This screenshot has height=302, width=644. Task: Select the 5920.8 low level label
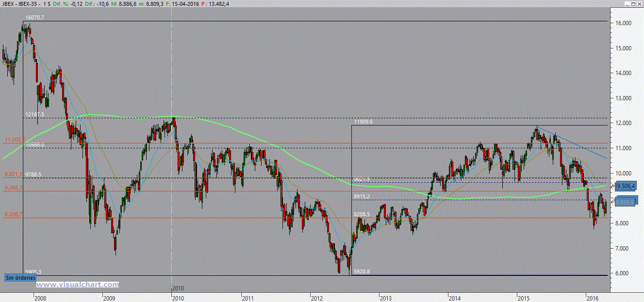coord(361,271)
